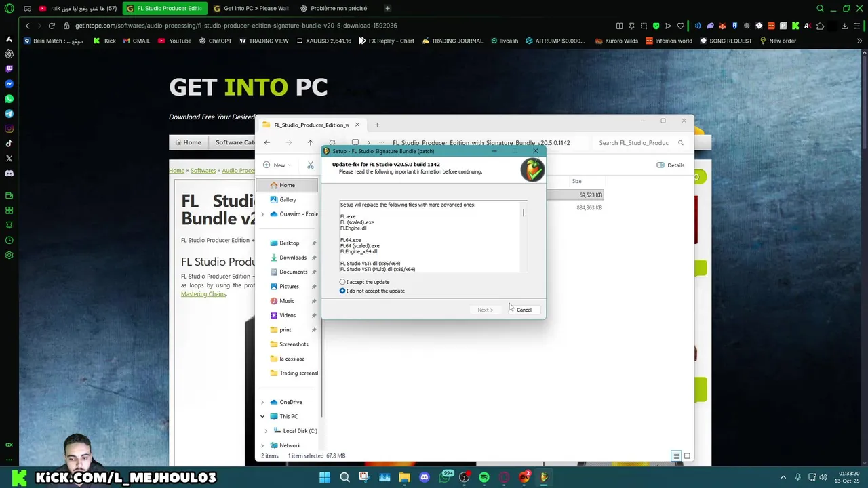
Task: Expand Network in navigation pane
Action: point(262,445)
